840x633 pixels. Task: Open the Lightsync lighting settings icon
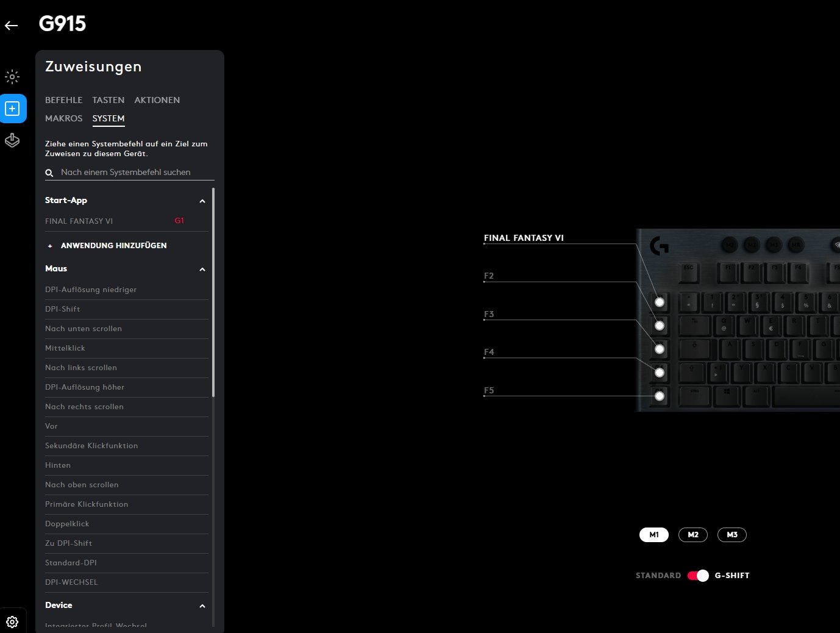(x=12, y=77)
